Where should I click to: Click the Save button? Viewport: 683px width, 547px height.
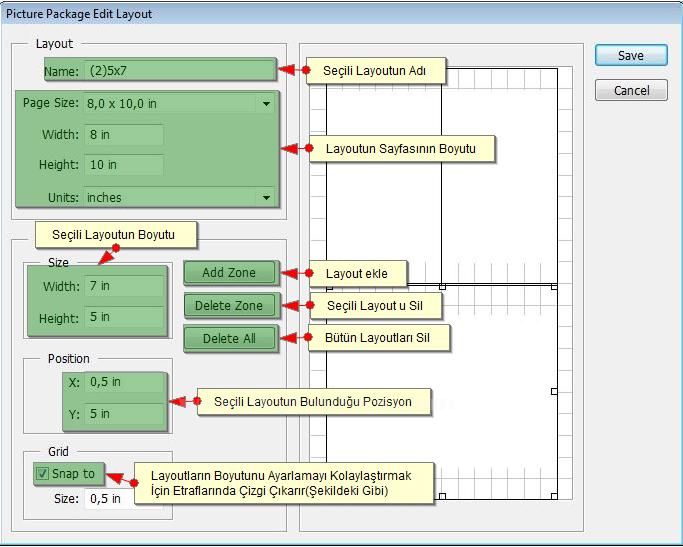631,55
